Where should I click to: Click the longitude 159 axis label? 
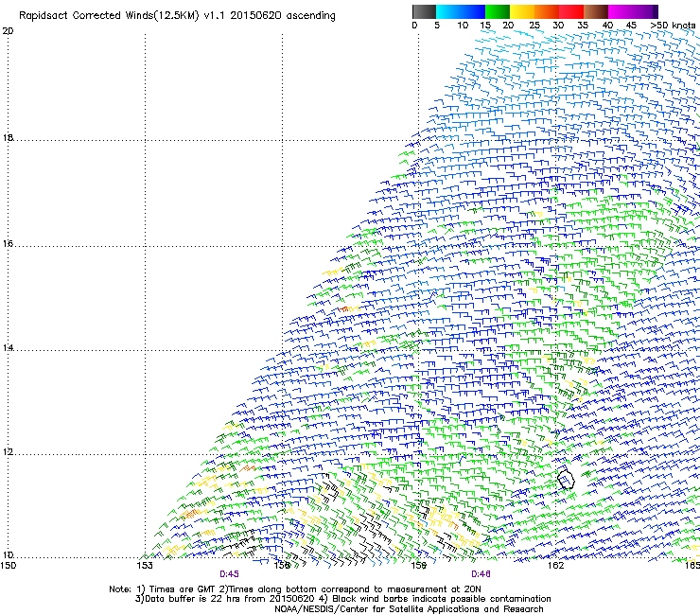pyautogui.click(x=419, y=566)
